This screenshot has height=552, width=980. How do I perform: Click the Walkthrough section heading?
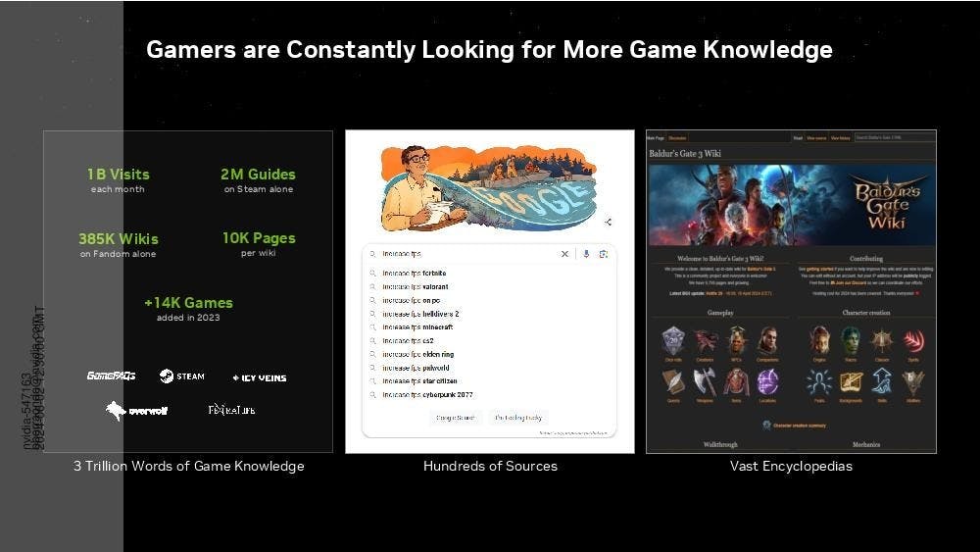pos(720,444)
